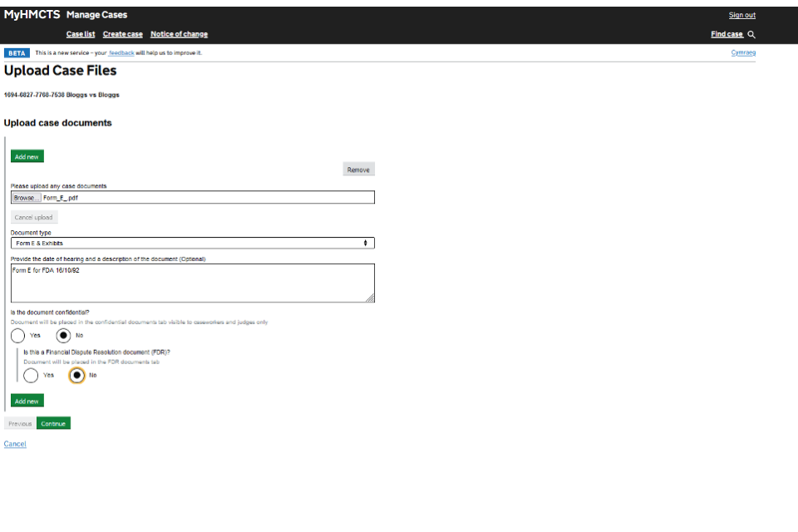Select No for Financial Dispute Resolution document

(x=76, y=376)
